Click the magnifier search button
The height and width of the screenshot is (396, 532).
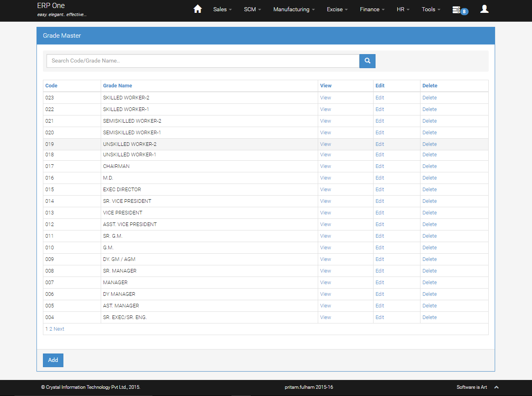(x=367, y=61)
